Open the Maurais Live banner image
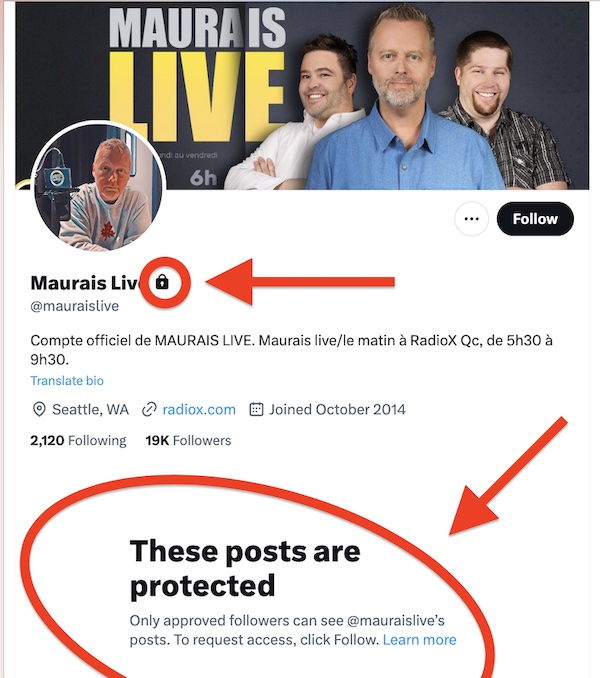 tap(302, 95)
